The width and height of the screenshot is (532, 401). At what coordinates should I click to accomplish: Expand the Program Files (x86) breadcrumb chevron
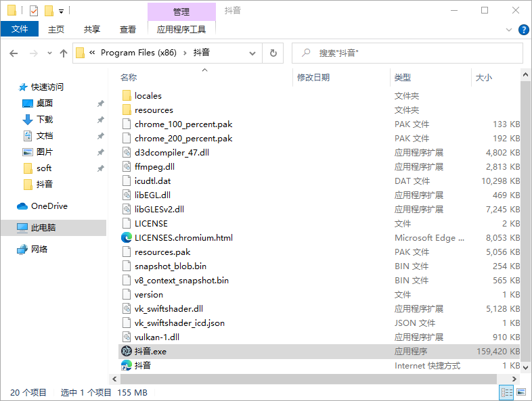[x=185, y=53]
